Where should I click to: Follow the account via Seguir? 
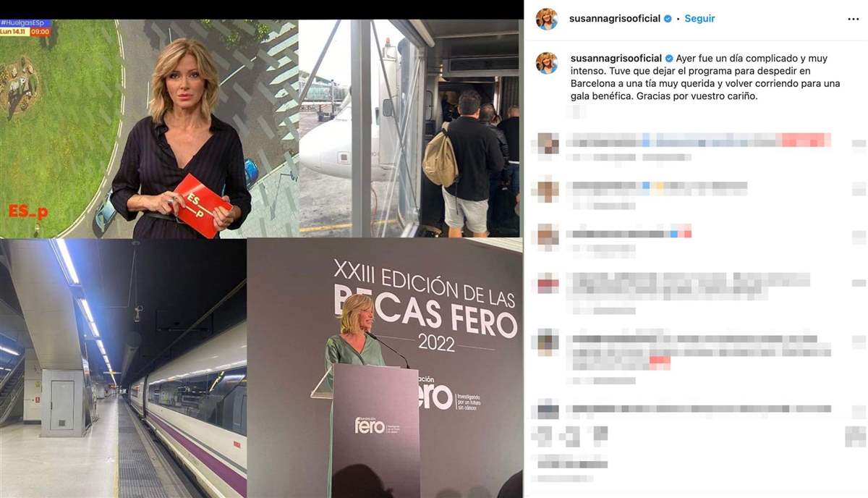point(699,19)
